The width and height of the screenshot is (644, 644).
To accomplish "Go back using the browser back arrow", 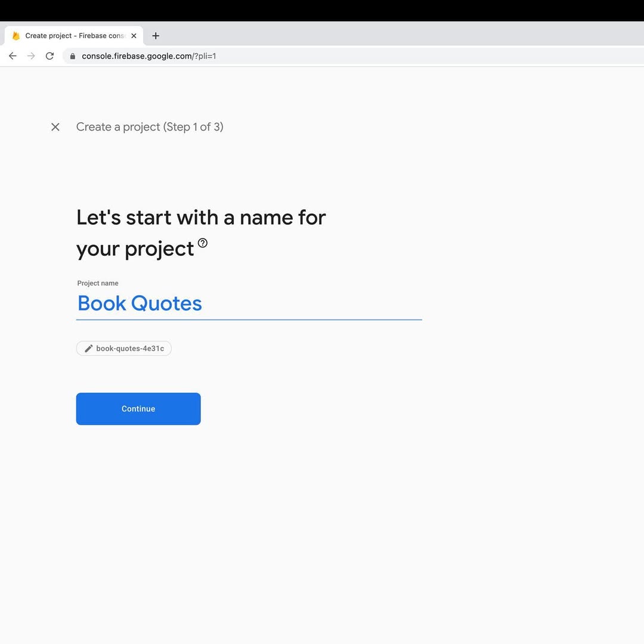I will coord(13,56).
